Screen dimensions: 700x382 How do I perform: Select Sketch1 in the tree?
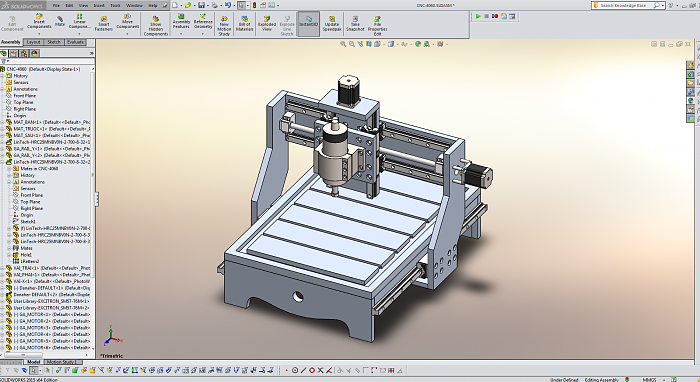[28, 221]
